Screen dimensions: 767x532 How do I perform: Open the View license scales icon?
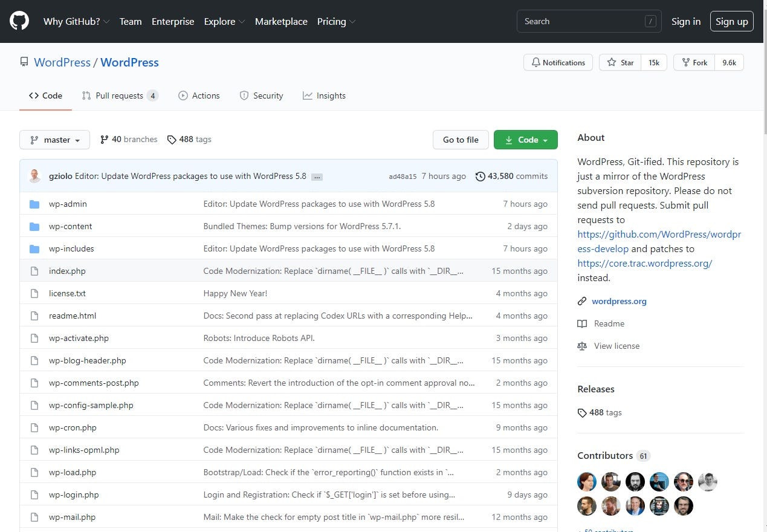pyautogui.click(x=581, y=346)
